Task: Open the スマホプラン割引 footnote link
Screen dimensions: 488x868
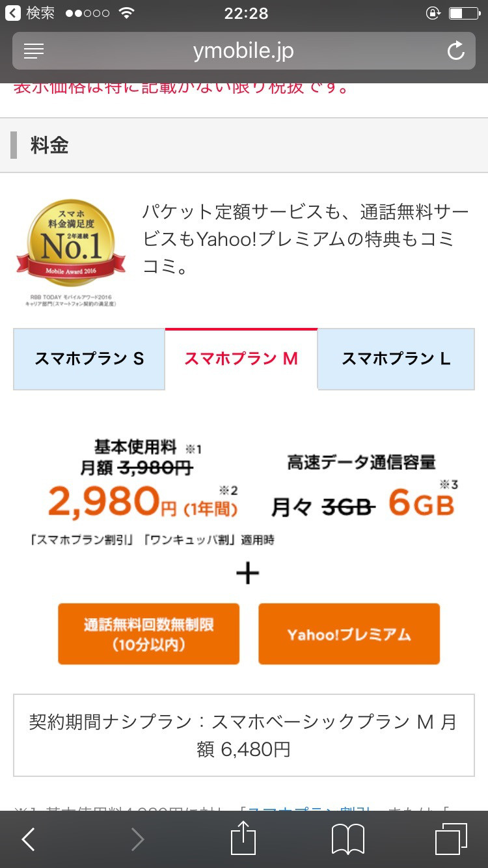Action: [x=308, y=809]
